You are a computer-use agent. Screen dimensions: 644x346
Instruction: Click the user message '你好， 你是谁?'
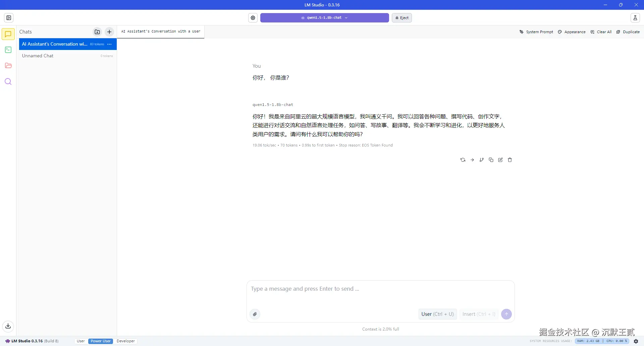click(271, 78)
